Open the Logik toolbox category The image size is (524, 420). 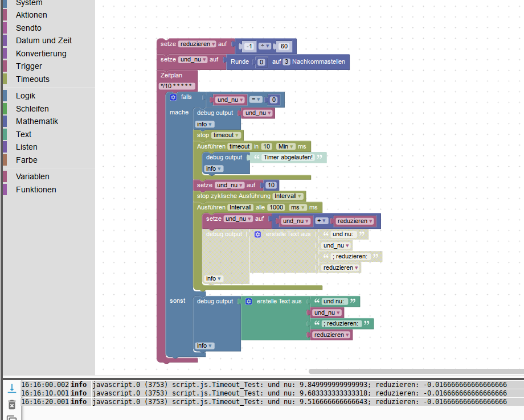tap(26, 96)
